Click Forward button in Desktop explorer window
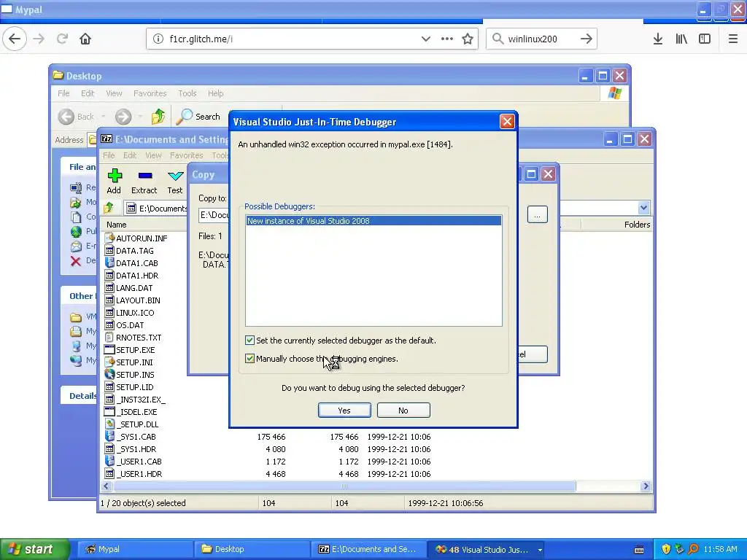 point(123,117)
